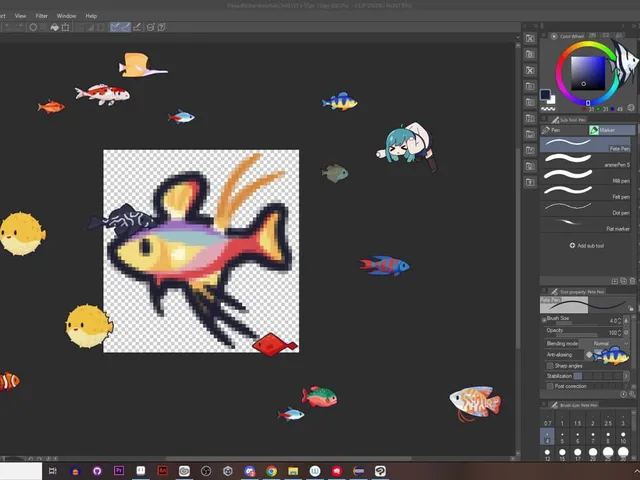This screenshot has height=480, width=640.
Task: Pick a shade in the color square
Action: tap(588, 73)
